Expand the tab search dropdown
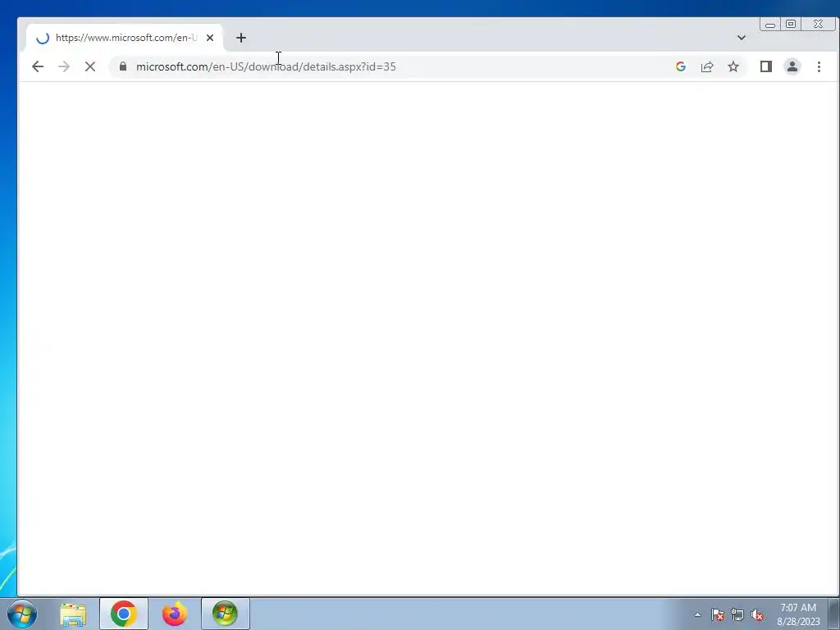Image resolution: width=840 pixels, height=630 pixels. [x=742, y=38]
